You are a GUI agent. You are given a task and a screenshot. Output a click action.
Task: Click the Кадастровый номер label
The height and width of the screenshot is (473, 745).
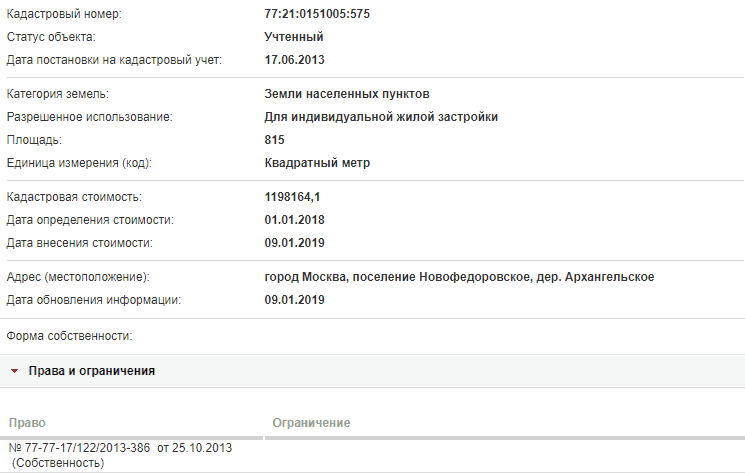click(x=64, y=14)
